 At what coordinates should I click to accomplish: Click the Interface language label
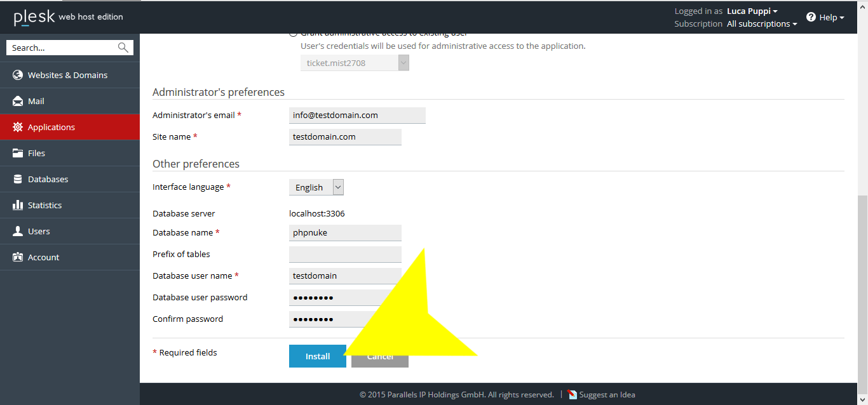(191, 187)
